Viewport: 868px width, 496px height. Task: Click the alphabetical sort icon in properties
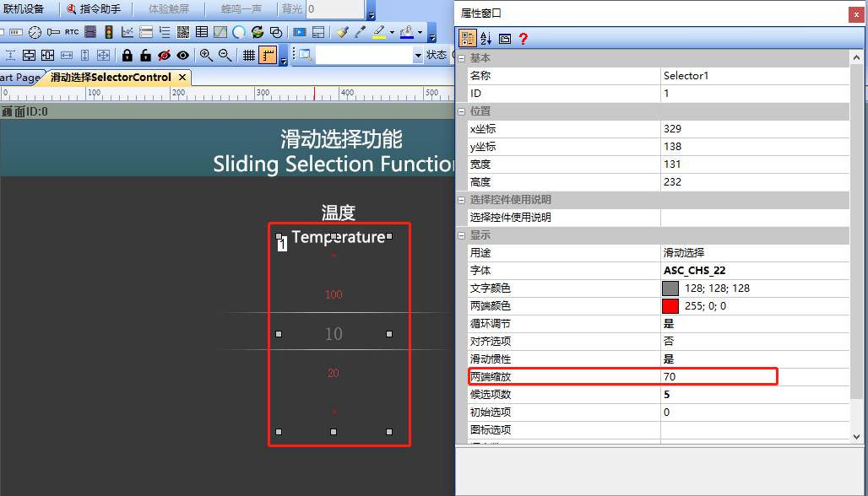[x=486, y=38]
